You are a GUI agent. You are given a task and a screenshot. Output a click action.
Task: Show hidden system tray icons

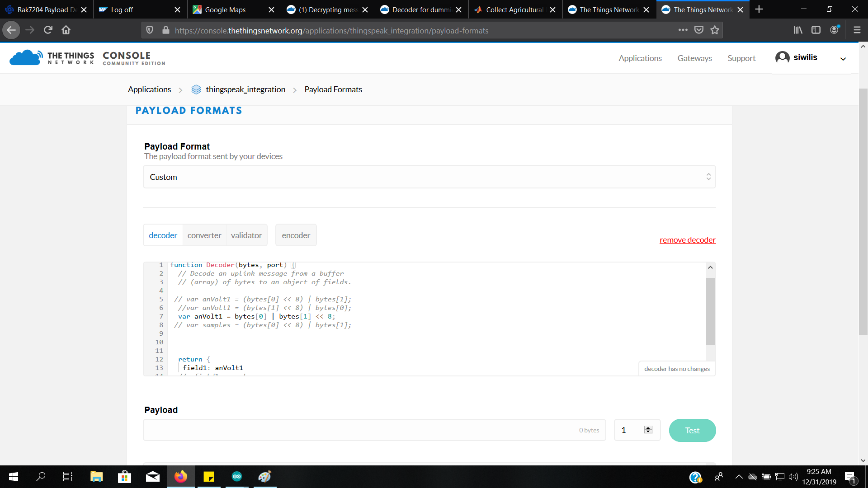pyautogui.click(x=739, y=477)
